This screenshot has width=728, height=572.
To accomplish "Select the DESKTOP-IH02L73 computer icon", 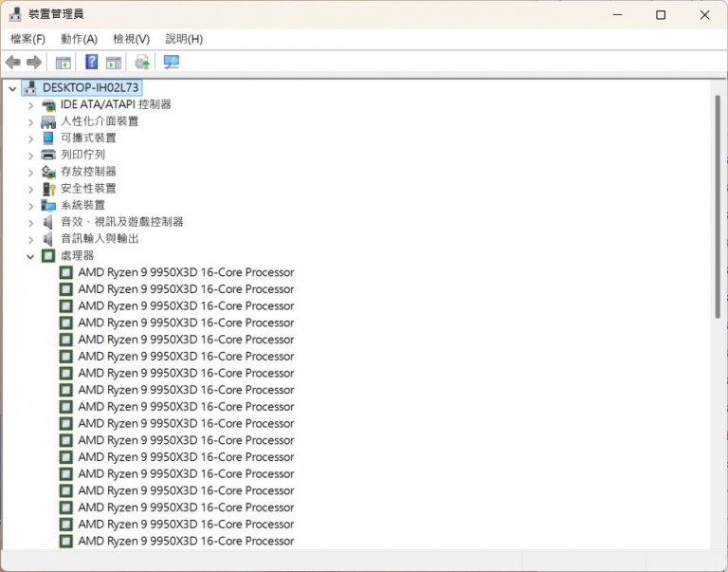I will click(x=30, y=87).
